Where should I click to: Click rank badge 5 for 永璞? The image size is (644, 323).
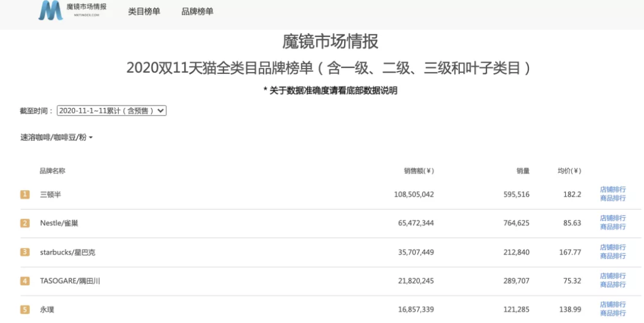click(x=25, y=309)
